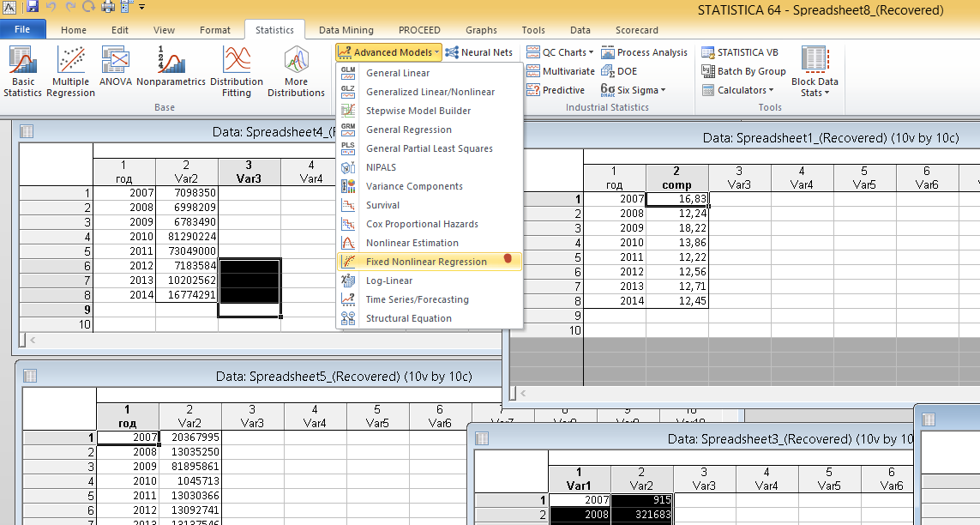
Task: Select Var1 column header in Spreadsheet3
Action: point(579,479)
